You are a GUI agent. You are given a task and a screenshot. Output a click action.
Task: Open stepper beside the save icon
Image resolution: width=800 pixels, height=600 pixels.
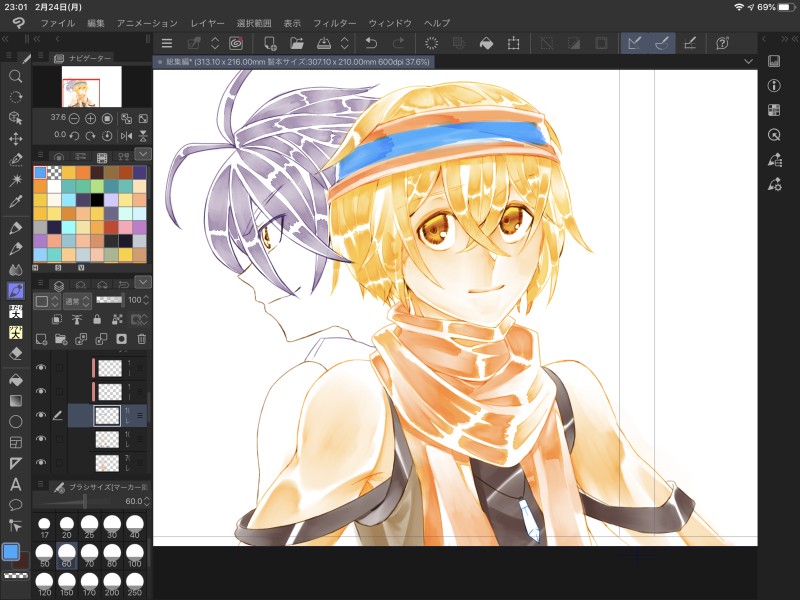(x=345, y=43)
